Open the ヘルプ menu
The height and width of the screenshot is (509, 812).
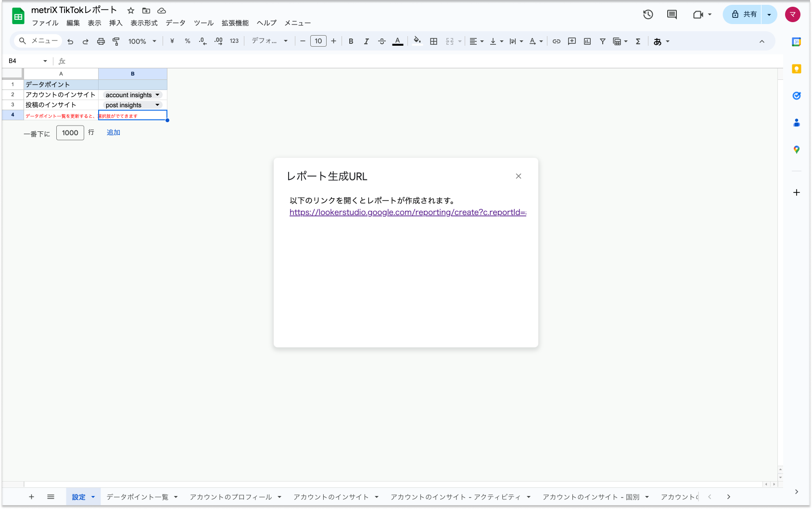tap(266, 23)
